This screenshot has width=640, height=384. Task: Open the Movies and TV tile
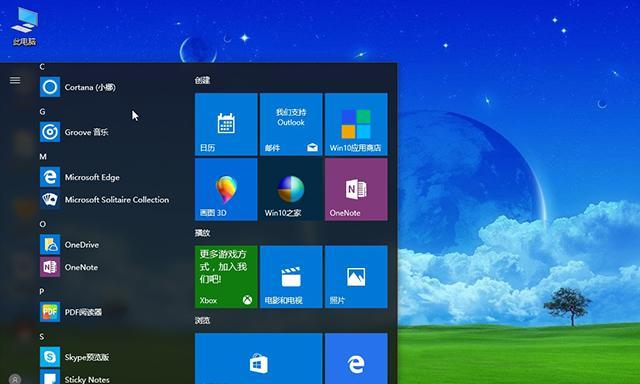pos(291,277)
